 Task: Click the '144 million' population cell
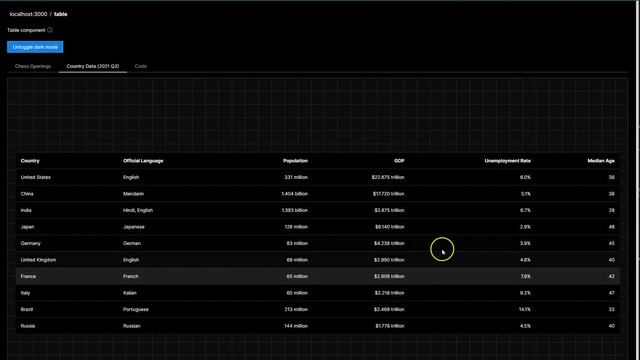[x=296, y=326]
